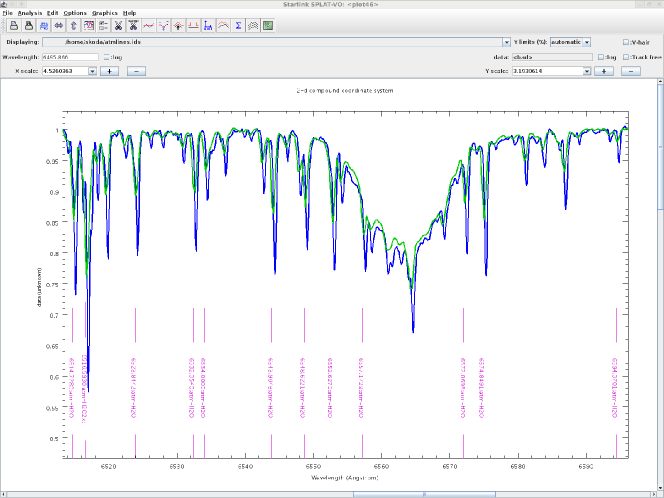Enable the V-hair checkbox
Viewport: 664px width, 498px height.
626,43
